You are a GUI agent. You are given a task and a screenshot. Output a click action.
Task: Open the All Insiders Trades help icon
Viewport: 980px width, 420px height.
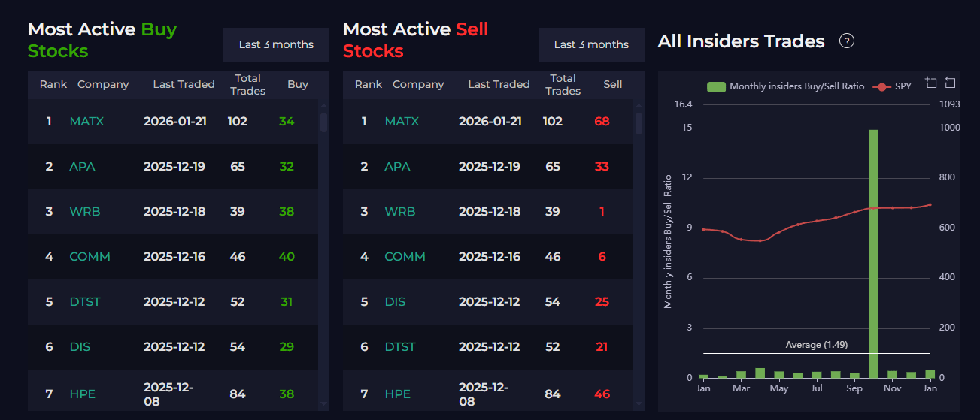pyautogui.click(x=847, y=41)
